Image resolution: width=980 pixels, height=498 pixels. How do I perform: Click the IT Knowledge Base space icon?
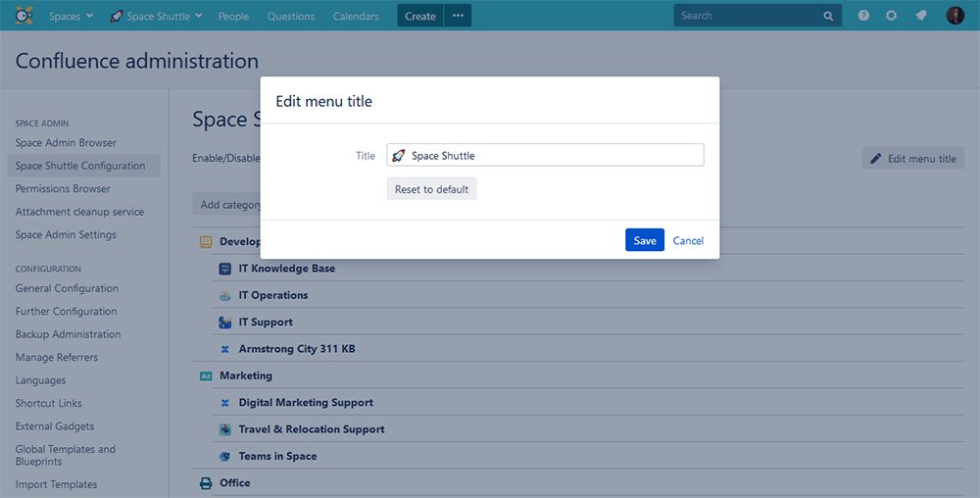pos(225,269)
